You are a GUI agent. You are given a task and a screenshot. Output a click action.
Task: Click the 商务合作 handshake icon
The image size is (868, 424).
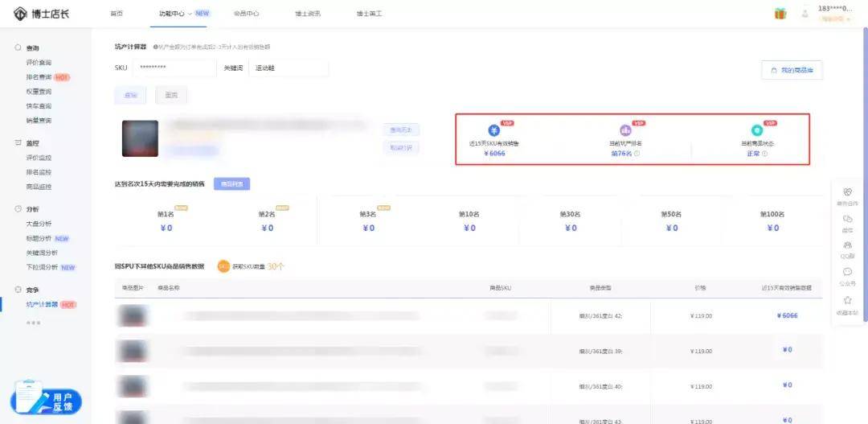point(847,192)
